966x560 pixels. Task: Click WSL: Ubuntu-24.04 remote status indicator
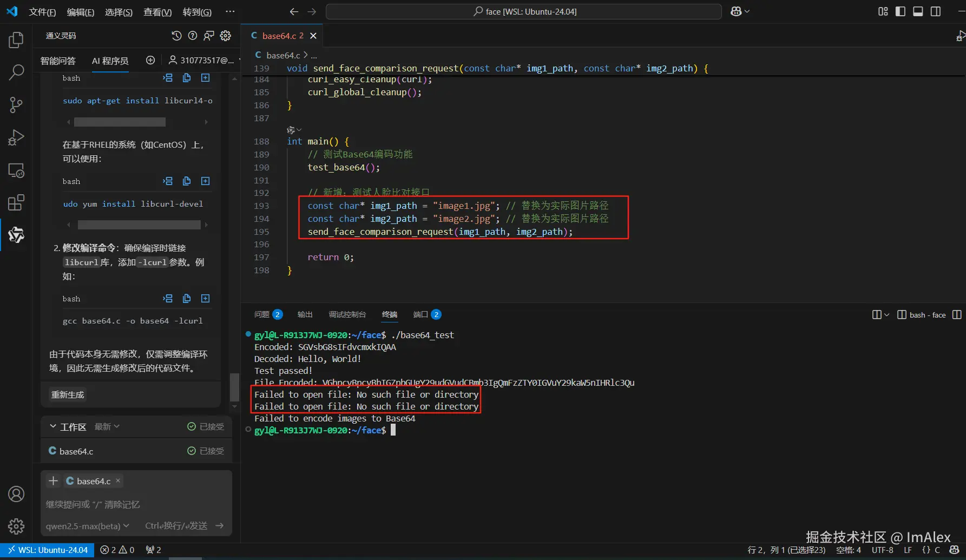click(x=48, y=550)
